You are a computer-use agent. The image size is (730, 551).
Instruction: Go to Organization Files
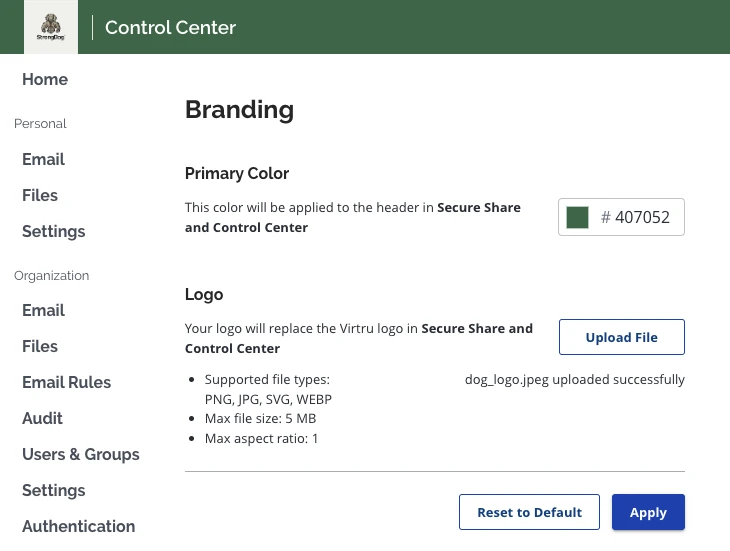(x=40, y=347)
